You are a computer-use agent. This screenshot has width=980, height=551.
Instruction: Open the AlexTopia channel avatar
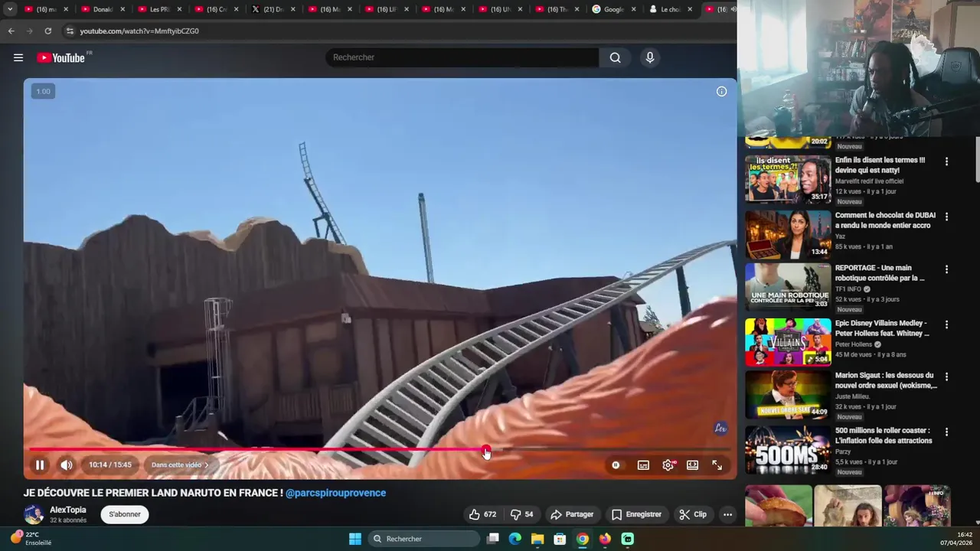pos(34,514)
